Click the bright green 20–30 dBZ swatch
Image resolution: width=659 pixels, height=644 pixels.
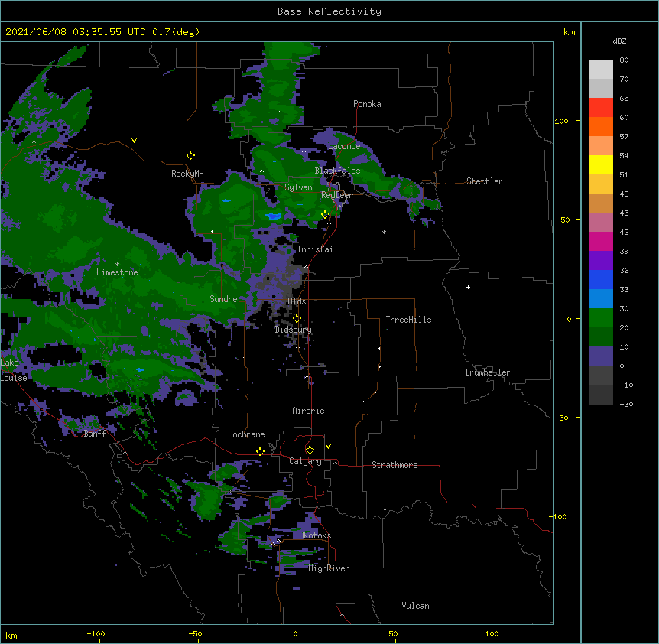(601, 318)
